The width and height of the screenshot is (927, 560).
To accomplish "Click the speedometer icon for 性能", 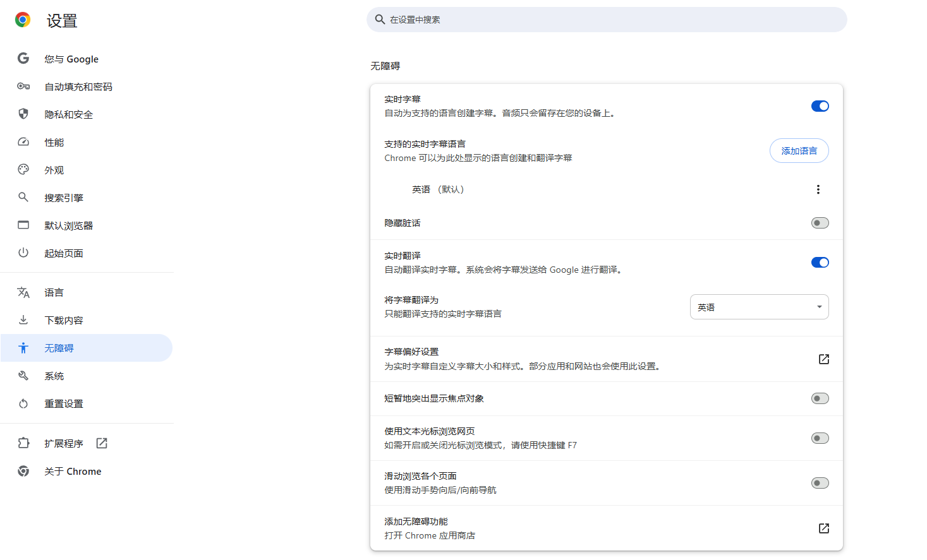I will 23,142.
